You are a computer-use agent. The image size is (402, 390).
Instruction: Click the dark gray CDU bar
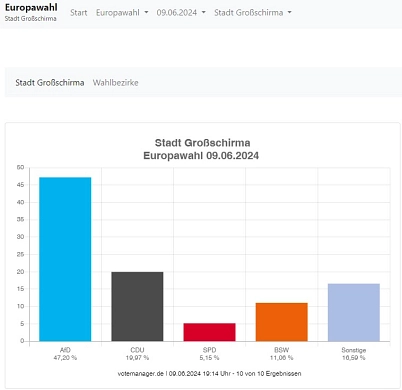[137, 306]
